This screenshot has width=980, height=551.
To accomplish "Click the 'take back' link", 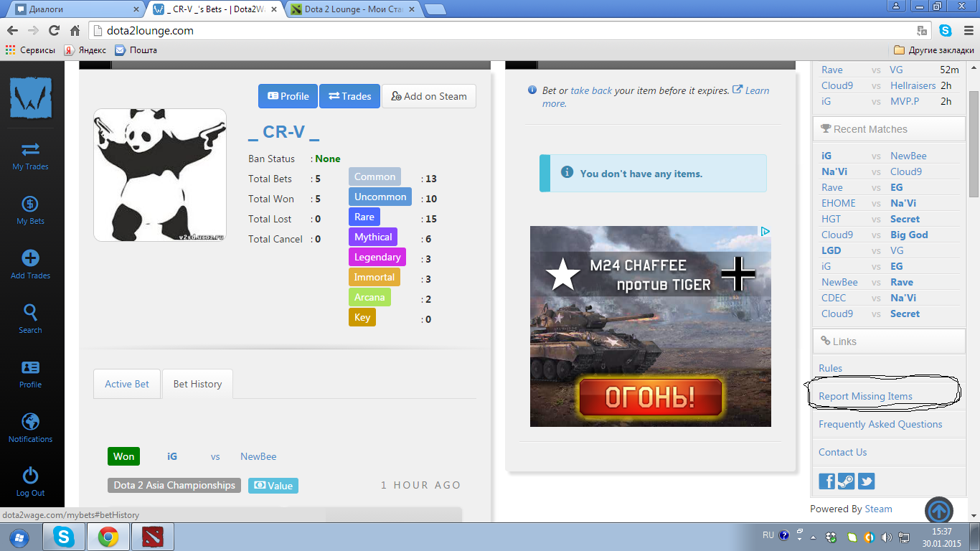I will tap(591, 90).
